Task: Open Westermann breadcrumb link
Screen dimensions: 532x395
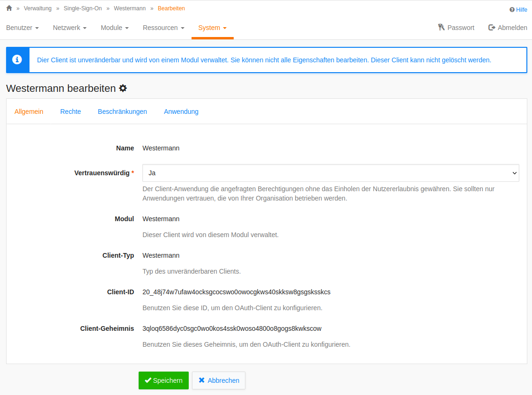Action: [x=130, y=8]
